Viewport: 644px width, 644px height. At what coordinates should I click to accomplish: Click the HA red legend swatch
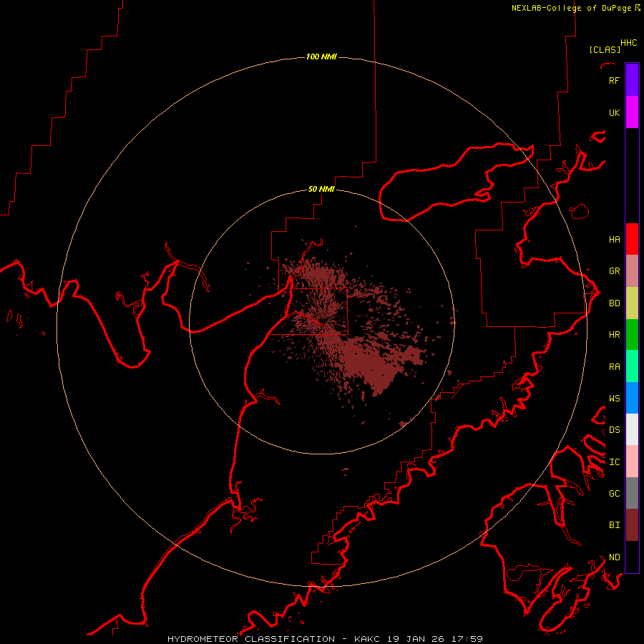(632, 239)
